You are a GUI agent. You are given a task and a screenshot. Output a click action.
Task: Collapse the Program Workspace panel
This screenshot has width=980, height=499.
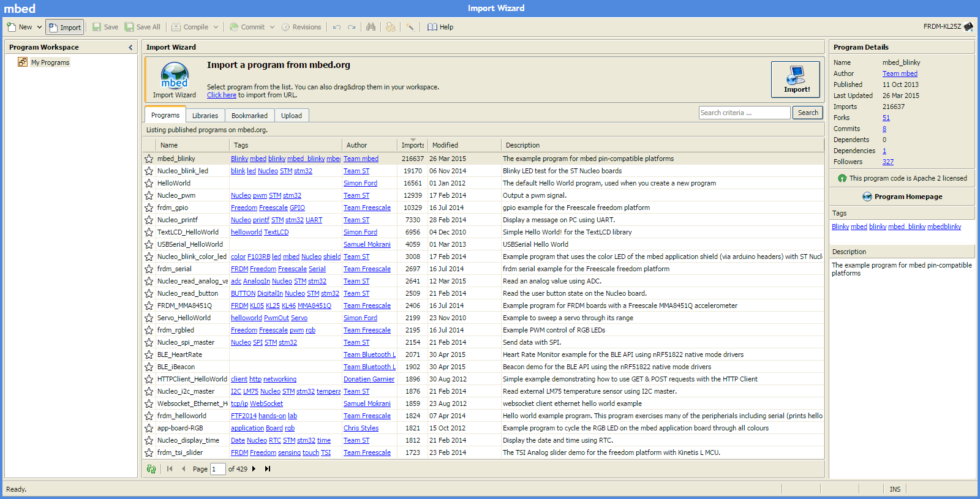(x=130, y=47)
